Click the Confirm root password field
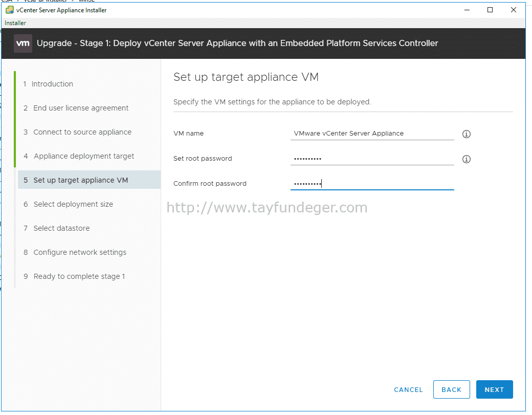The image size is (532, 415). [x=372, y=184]
